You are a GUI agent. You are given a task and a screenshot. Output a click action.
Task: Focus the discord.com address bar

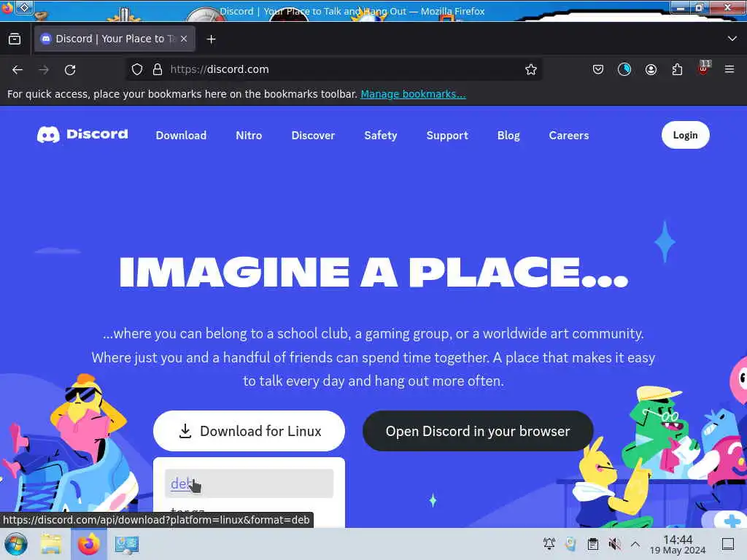(x=333, y=69)
